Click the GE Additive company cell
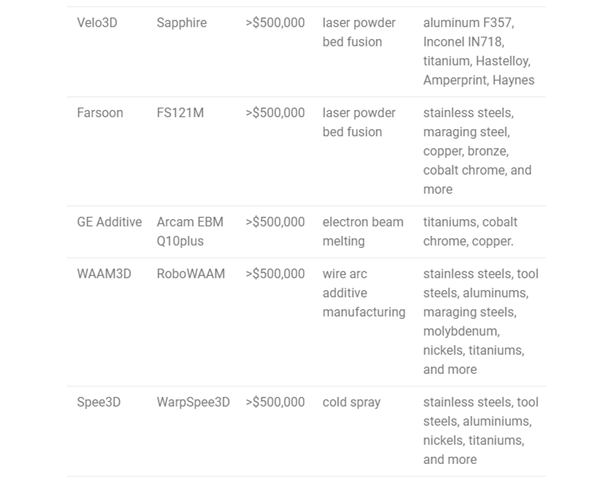This screenshot has width=600, height=491. tap(109, 222)
